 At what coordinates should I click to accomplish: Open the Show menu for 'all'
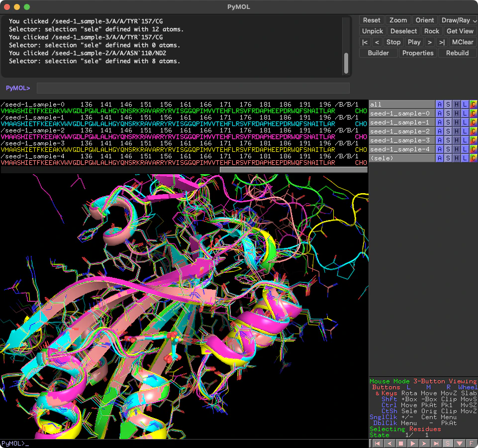click(x=448, y=105)
